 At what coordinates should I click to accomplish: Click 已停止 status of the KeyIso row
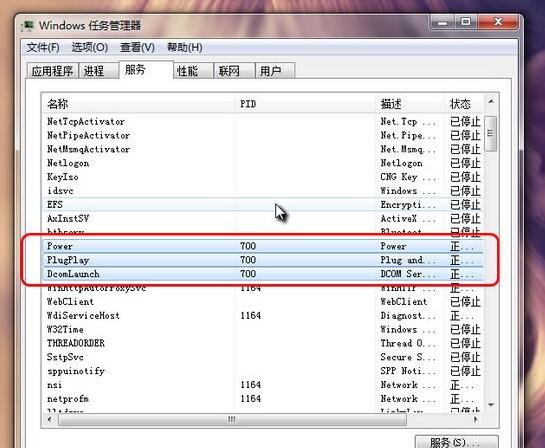point(465,177)
